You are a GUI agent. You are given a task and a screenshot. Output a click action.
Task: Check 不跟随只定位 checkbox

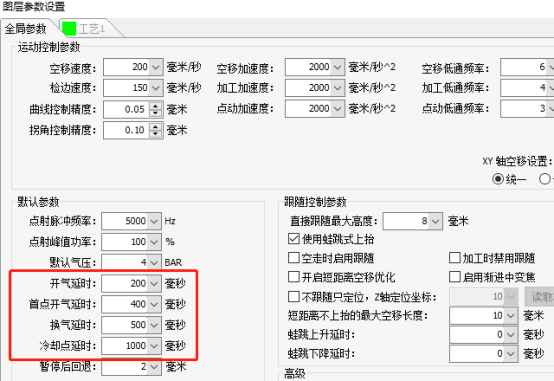(294, 296)
